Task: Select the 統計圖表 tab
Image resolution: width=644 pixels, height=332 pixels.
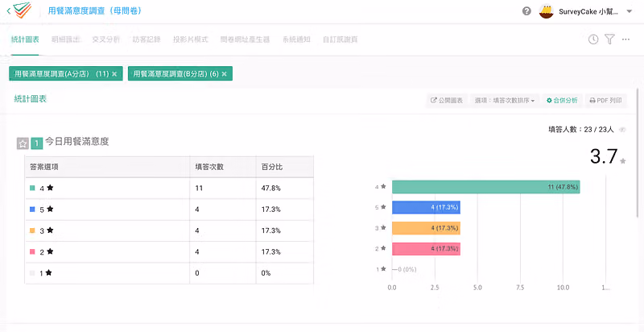Action: point(25,39)
